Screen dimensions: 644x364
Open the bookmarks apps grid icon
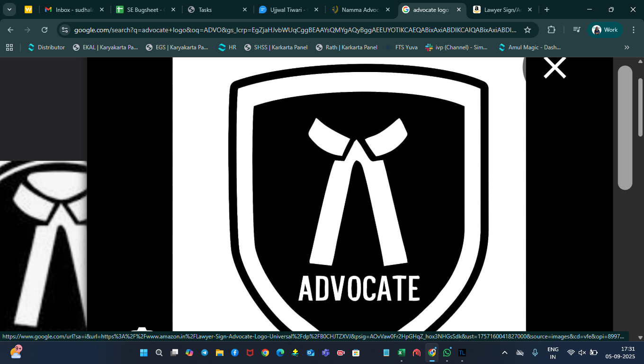pyautogui.click(x=9, y=47)
